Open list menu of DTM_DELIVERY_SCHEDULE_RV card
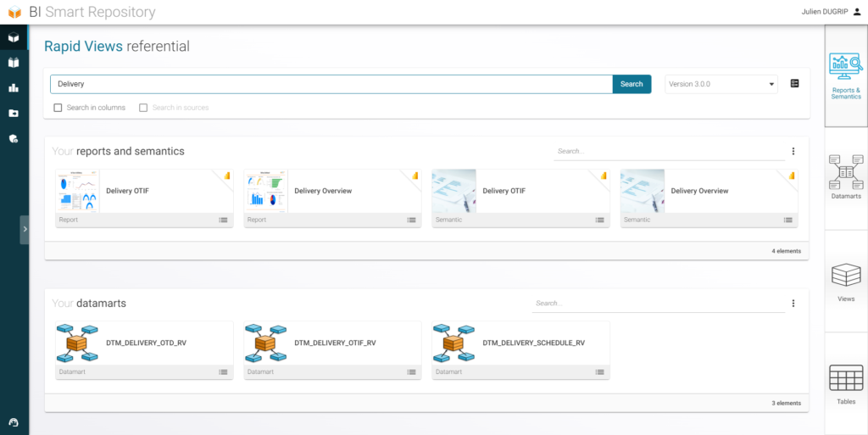Screen dimensions: 868x435 [599, 372]
